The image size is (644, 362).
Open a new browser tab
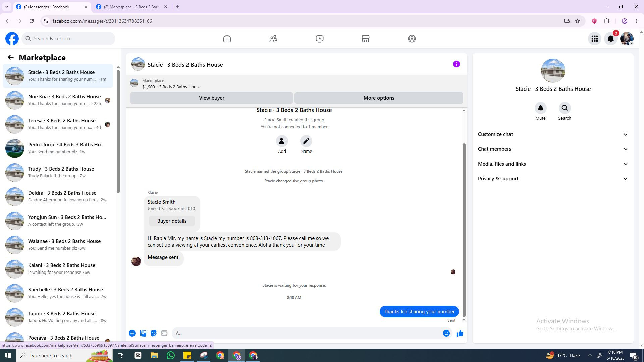click(x=178, y=7)
